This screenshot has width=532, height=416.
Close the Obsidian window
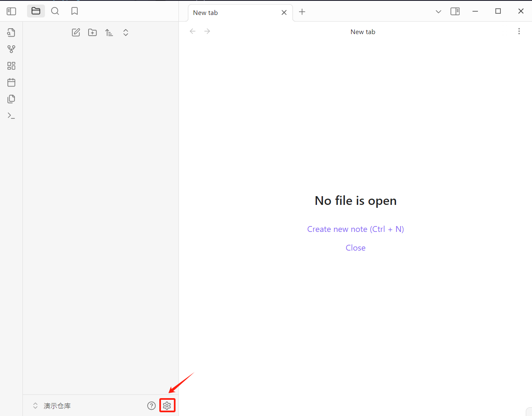pyautogui.click(x=521, y=11)
